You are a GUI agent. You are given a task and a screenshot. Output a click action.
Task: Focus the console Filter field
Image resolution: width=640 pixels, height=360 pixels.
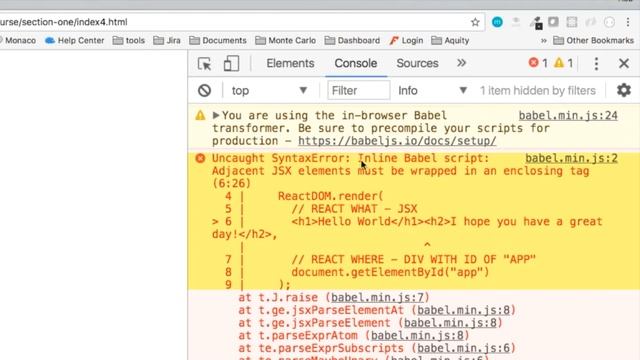(358, 90)
